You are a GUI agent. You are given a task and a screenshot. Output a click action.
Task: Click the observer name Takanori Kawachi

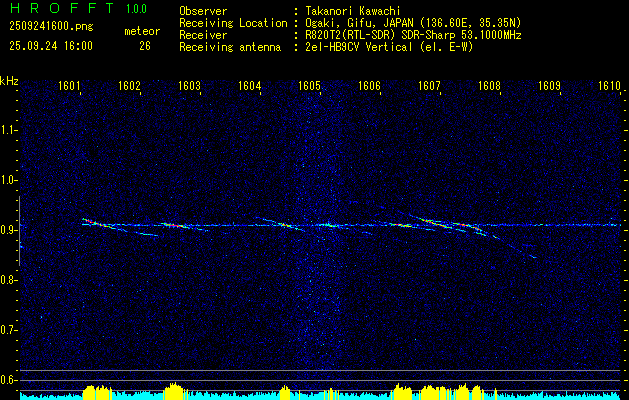tap(353, 11)
